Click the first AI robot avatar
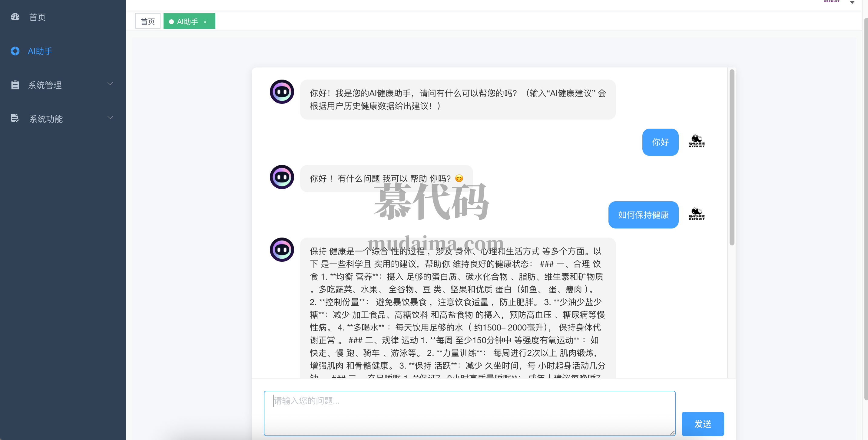Image resolution: width=868 pixels, height=440 pixels. (282, 92)
